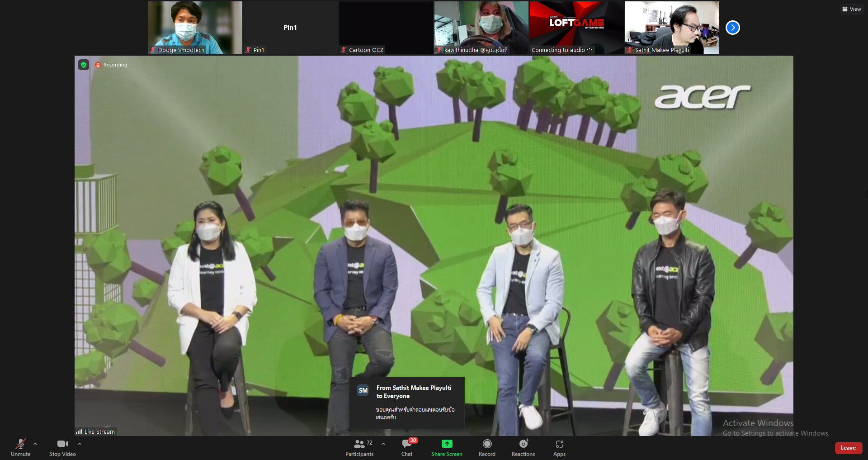Image resolution: width=868 pixels, height=460 pixels.
Task: Open the Reactions picker
Action: pos(523,444)
